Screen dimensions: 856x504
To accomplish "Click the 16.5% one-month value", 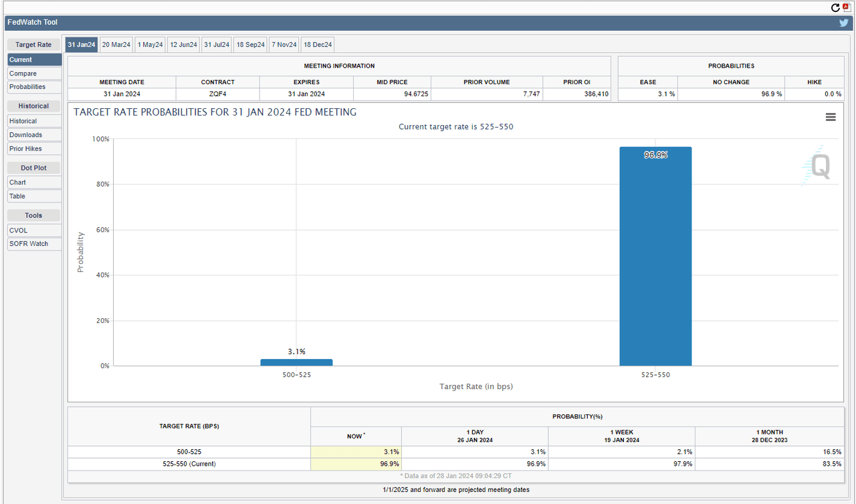I will pyautogui.click(x=833, y=452).
